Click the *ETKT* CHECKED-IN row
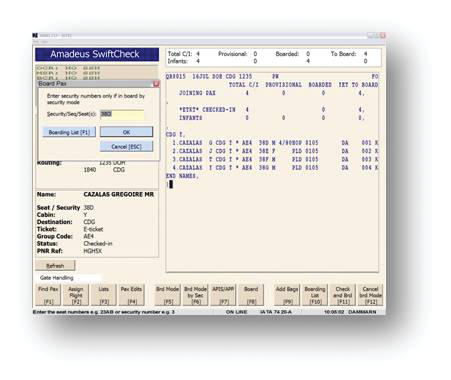 272,110
